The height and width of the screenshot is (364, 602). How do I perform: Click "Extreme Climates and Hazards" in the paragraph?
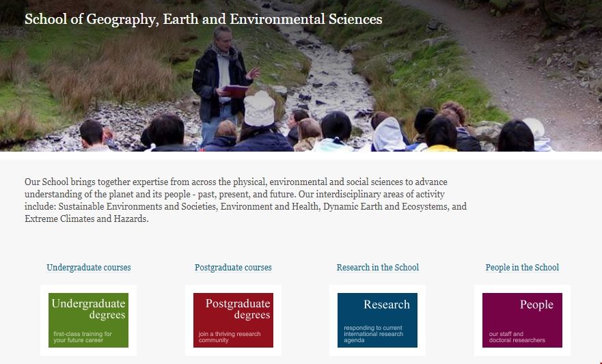(x=86, y=219)
